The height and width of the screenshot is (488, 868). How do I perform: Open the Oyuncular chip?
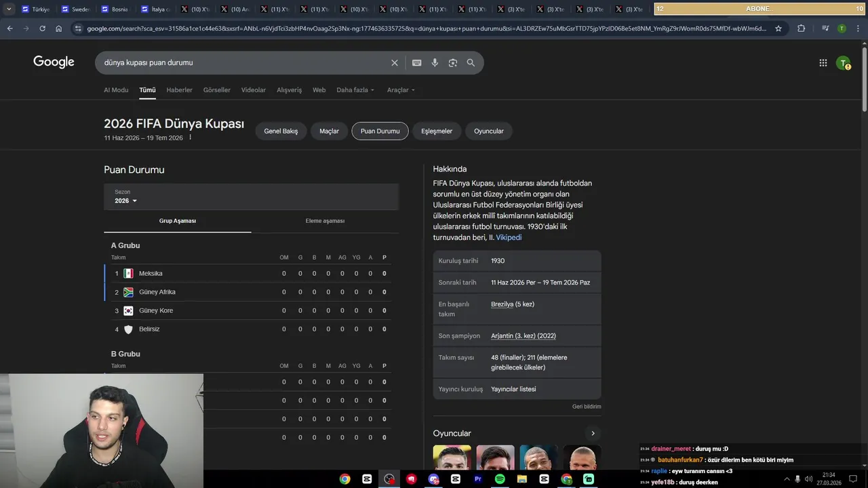tap(489, 131)
